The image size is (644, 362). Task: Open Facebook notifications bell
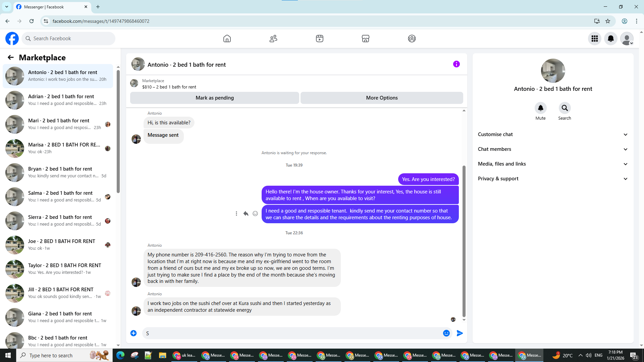[610, 39]
